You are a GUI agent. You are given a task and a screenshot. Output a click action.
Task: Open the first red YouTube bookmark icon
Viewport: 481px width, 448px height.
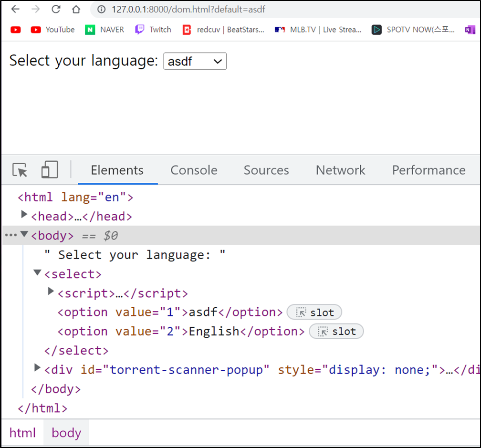pos(16,30)
